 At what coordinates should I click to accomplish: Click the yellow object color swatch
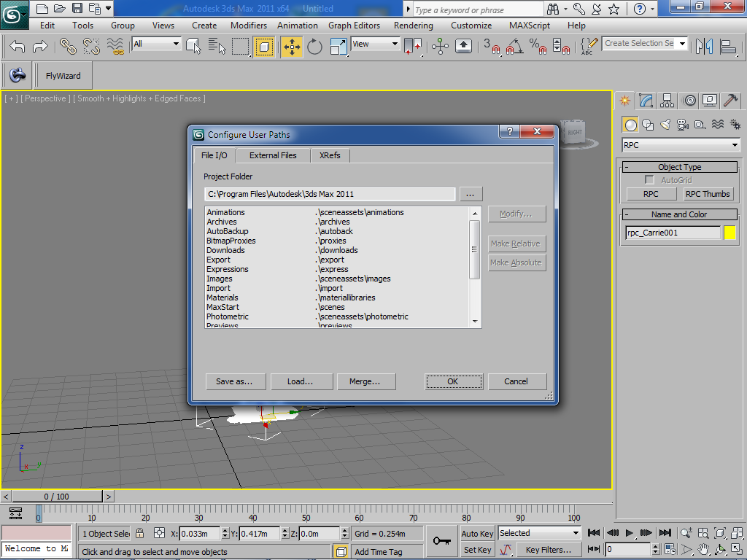coord(729,233)
